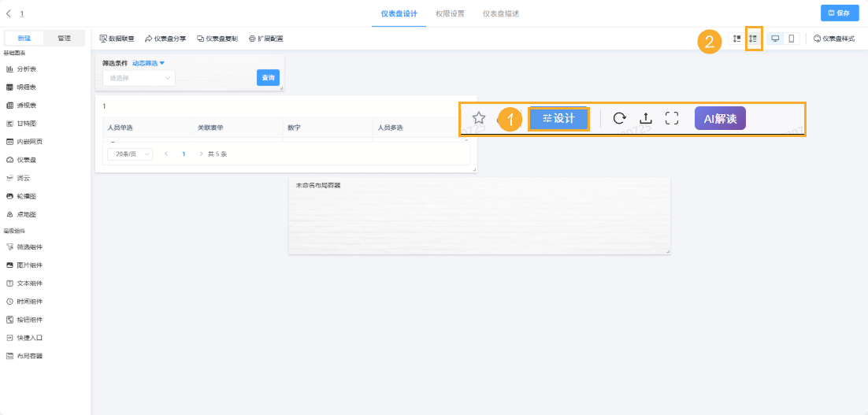Image resolution: width=868 pixels, height=415 pixels.
Task: Add a 词云 word cloud component
Action: coord(17,178)
